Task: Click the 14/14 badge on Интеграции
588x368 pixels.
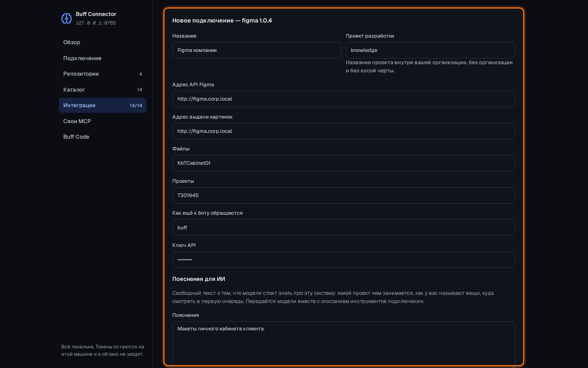Action: [136, 105]
